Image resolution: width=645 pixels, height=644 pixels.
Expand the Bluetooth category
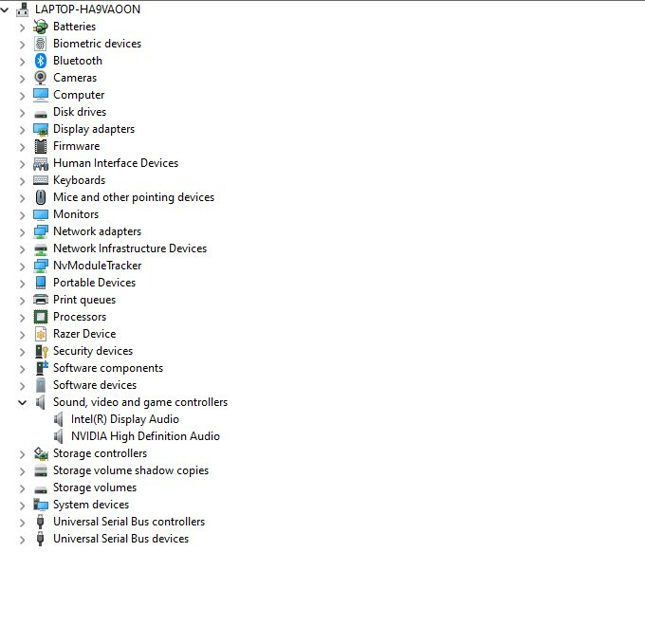tap(22, 62)
